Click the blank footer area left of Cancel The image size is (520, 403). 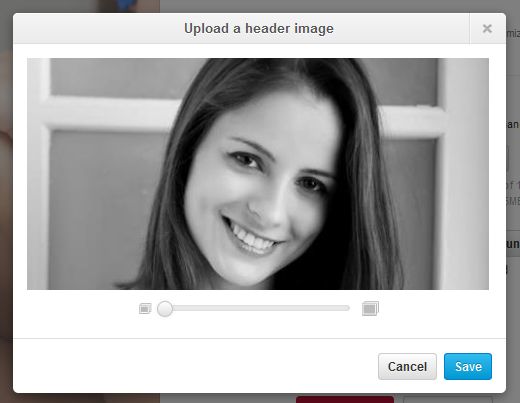(x=195, y=366)
